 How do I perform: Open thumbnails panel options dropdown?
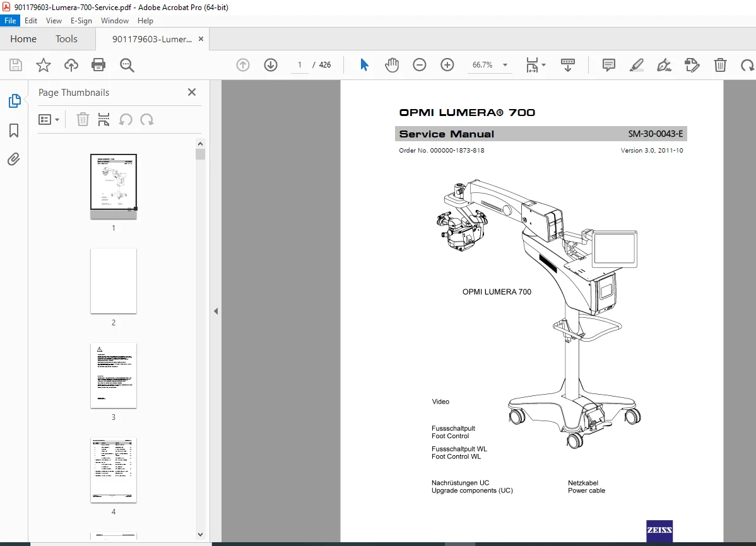click(x=49, y=119)
